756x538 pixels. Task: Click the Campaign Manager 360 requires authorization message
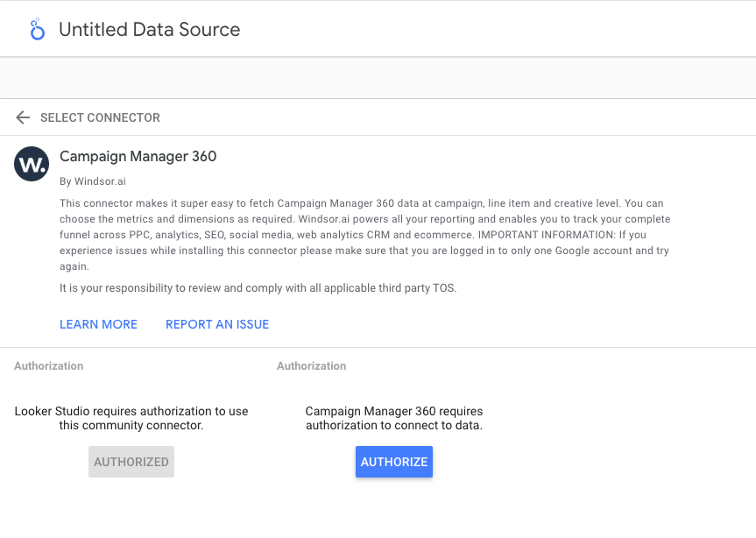394,418
